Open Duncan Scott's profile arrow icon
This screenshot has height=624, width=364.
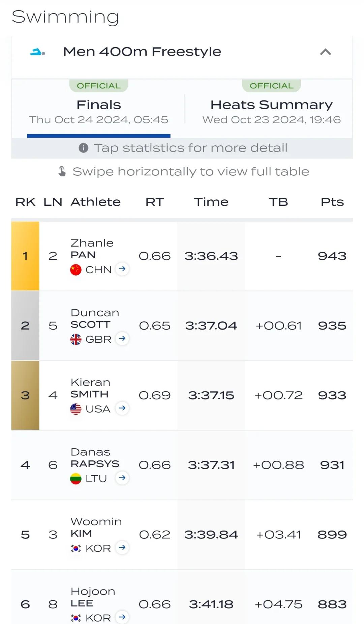coord(122,338)
